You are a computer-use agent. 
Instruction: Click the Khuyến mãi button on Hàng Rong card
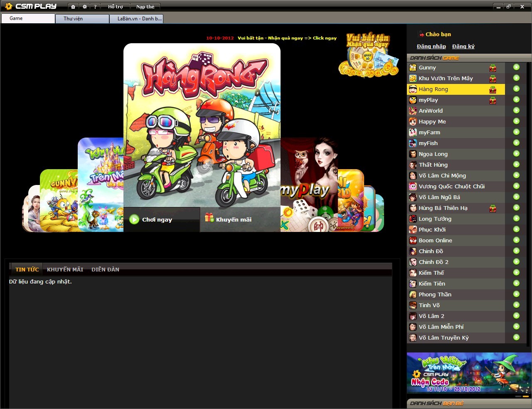point(240,219)
